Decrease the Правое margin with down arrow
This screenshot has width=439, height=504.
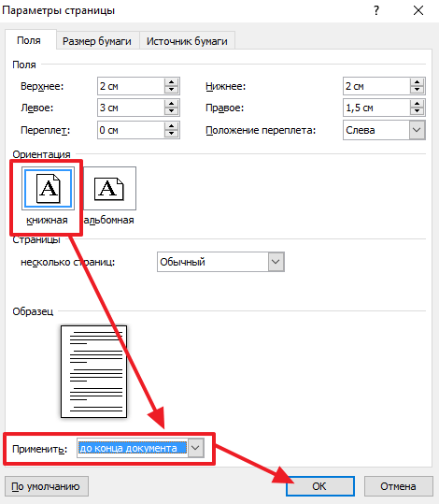[417, 111]
